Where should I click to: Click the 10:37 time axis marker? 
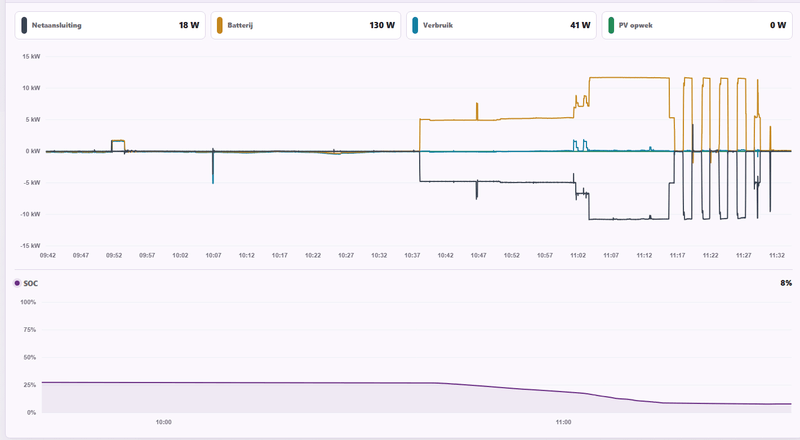coord(412,255)
